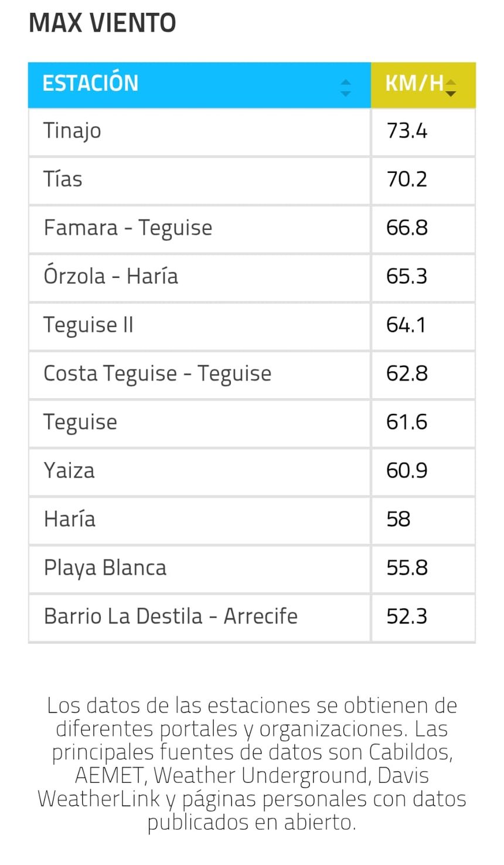This screenshot has width=504, height=865.
Task: Click the 73.4 wind speed value
Action: (x=407, y=131)
